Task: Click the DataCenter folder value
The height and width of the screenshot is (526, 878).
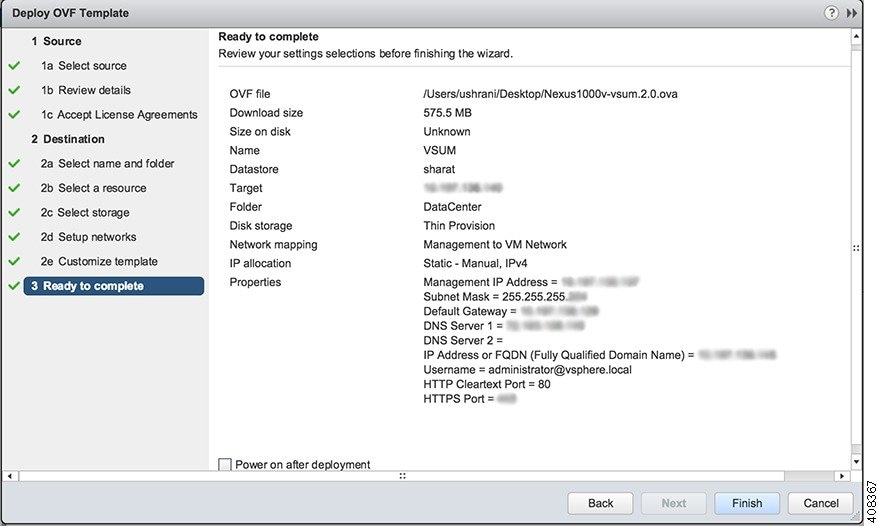Action: [452, 207]
